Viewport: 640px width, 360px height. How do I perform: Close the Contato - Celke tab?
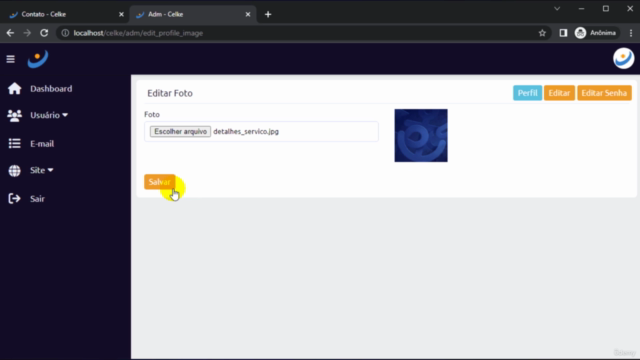121,14
